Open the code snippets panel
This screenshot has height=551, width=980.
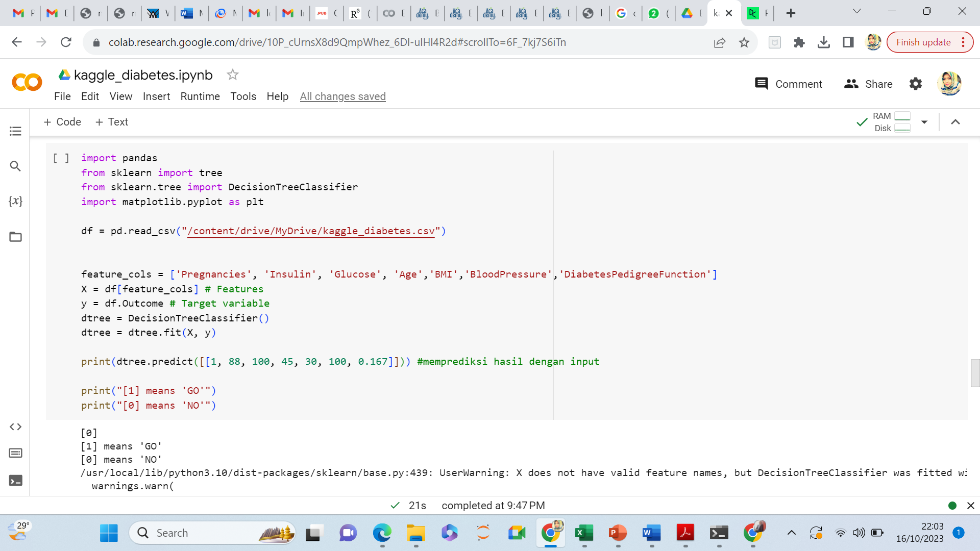pos(15,427)
